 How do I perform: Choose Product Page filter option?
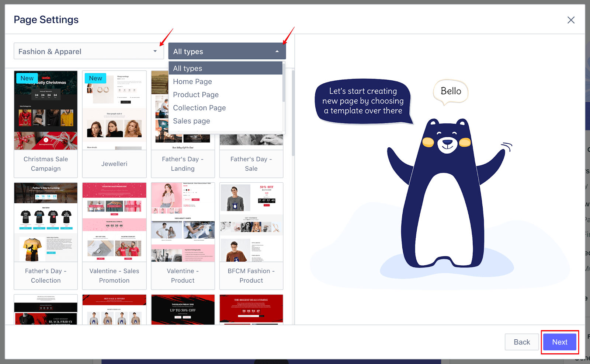tap(196, 95)
